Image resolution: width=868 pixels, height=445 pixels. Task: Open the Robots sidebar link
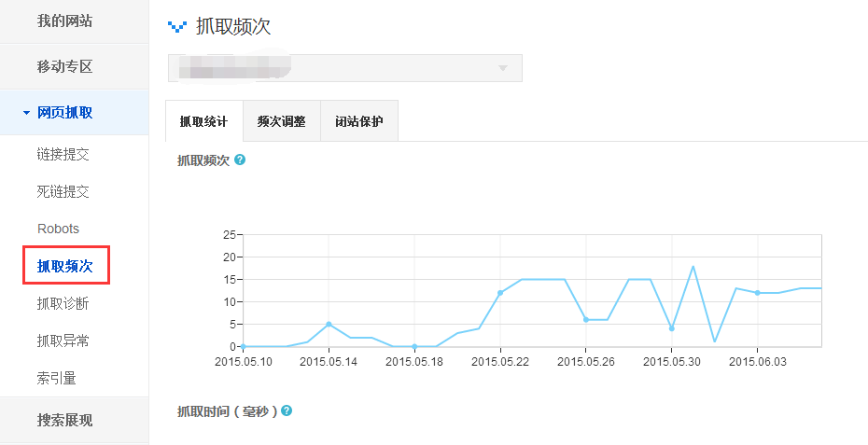(58, 229)
